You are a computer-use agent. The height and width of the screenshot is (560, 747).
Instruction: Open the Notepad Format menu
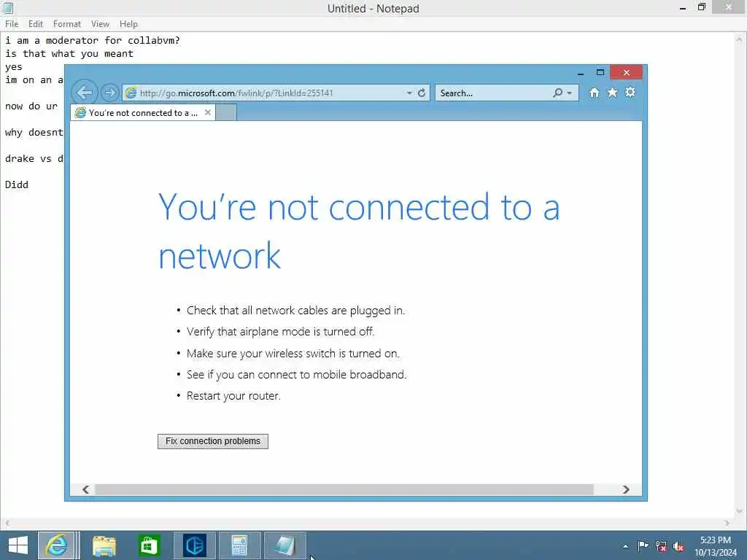[66, 24]
